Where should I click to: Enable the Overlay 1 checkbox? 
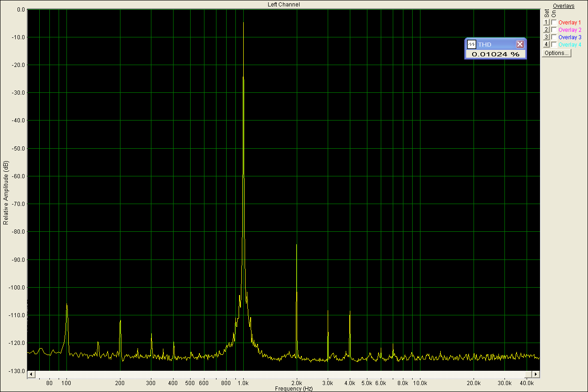point(554,22)
